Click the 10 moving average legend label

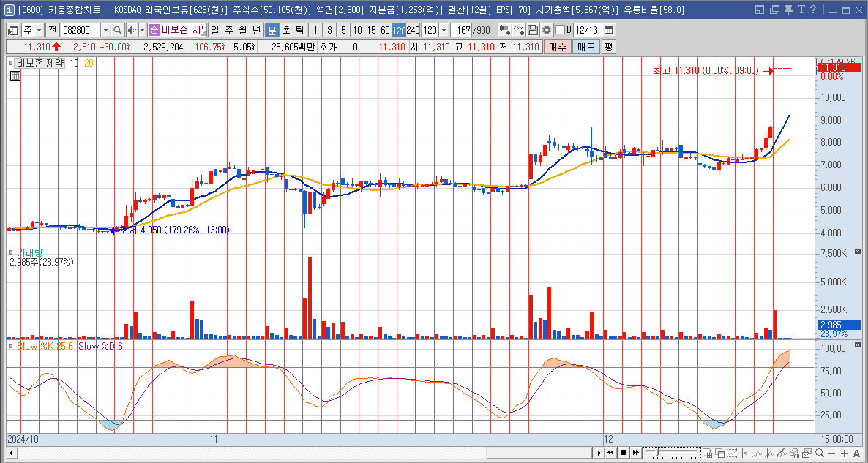(75, 64)
